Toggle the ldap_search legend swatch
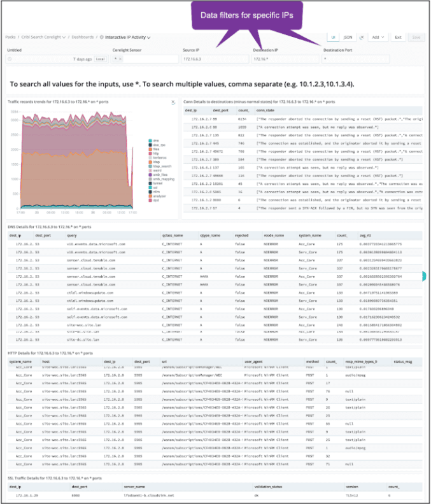Viewport: 431px width, 504px height. coord(150,166)
